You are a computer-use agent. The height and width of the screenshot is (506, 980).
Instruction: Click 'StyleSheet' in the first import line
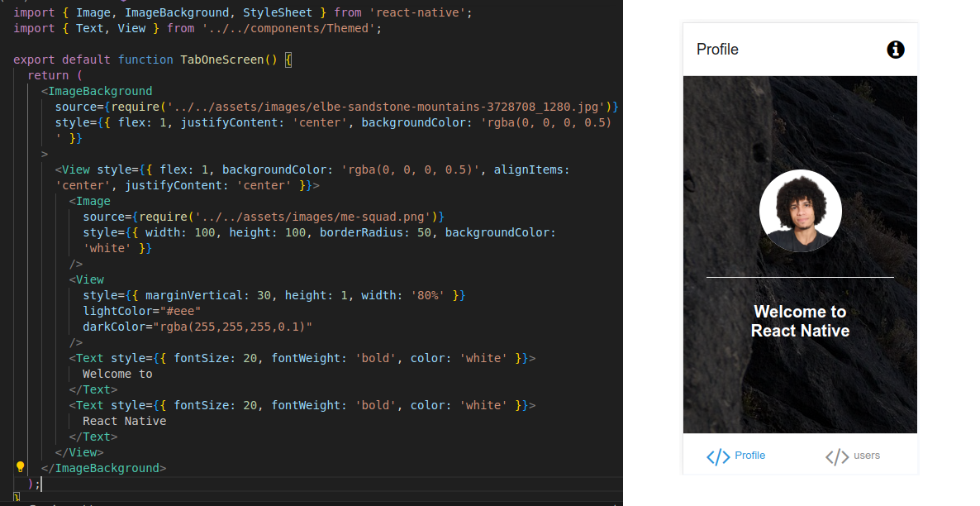[278, 12]
